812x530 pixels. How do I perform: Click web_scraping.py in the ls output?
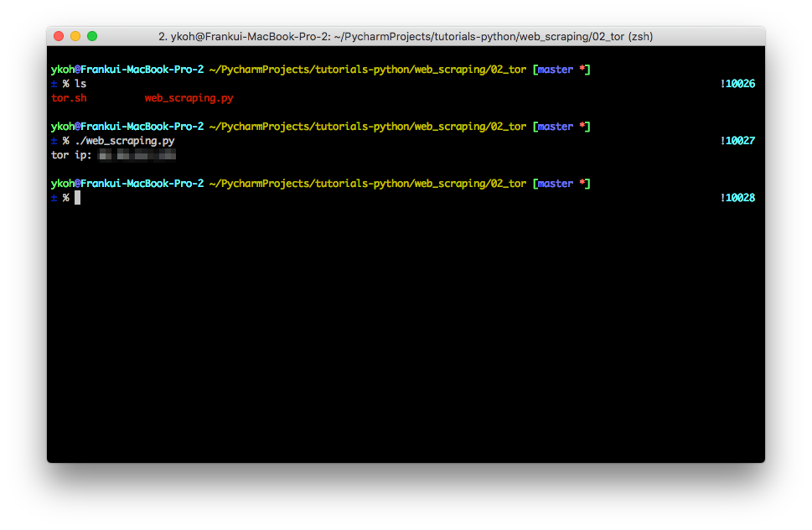click(x=189, y=98)
